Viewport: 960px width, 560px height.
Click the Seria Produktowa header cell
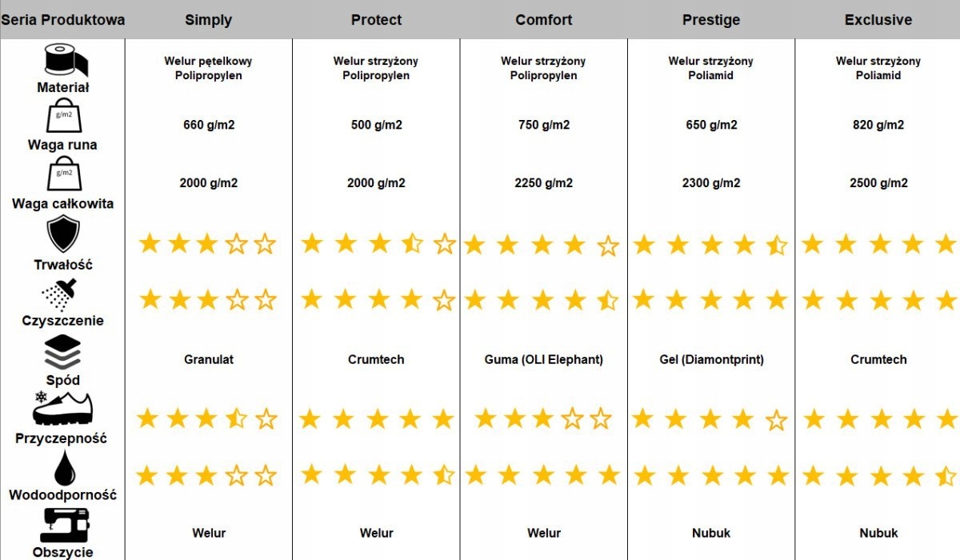point(62,20)
